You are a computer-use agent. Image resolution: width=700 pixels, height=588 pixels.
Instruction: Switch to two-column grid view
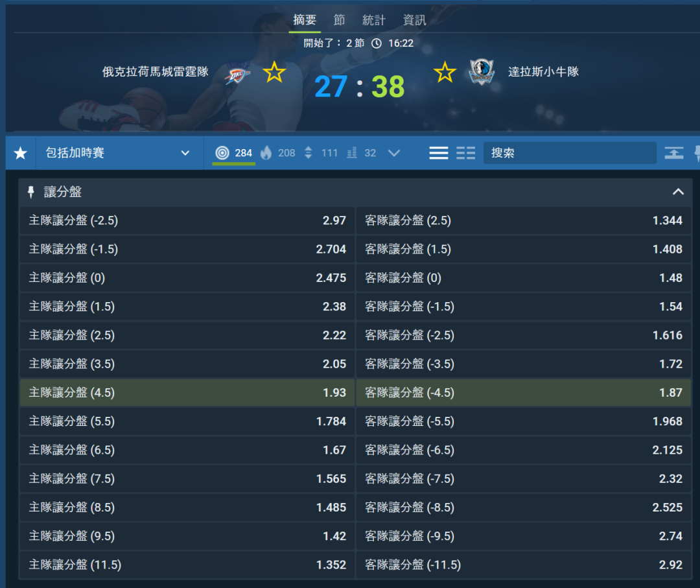(x=465, y=153)
